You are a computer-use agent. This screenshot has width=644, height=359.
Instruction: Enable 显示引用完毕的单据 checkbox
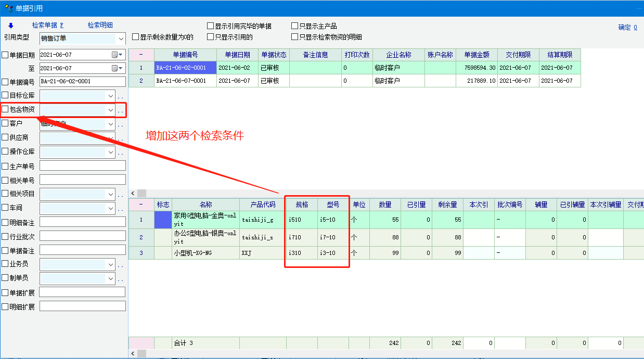[x=211, y=26]
